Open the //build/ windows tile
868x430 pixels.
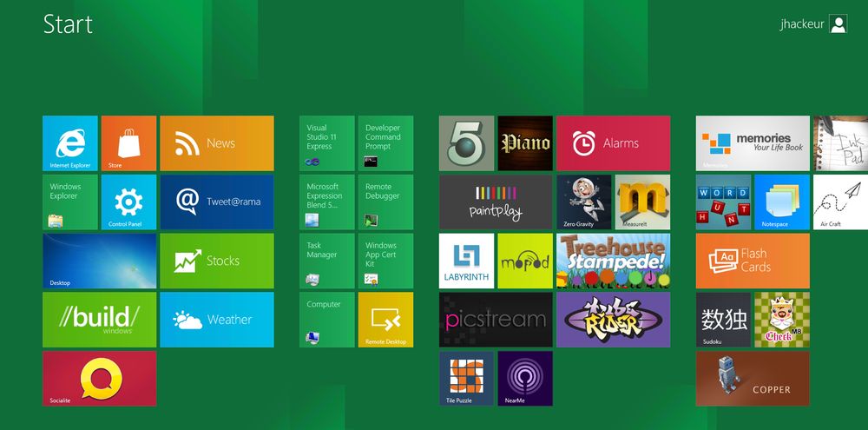(x=100, y=320)
